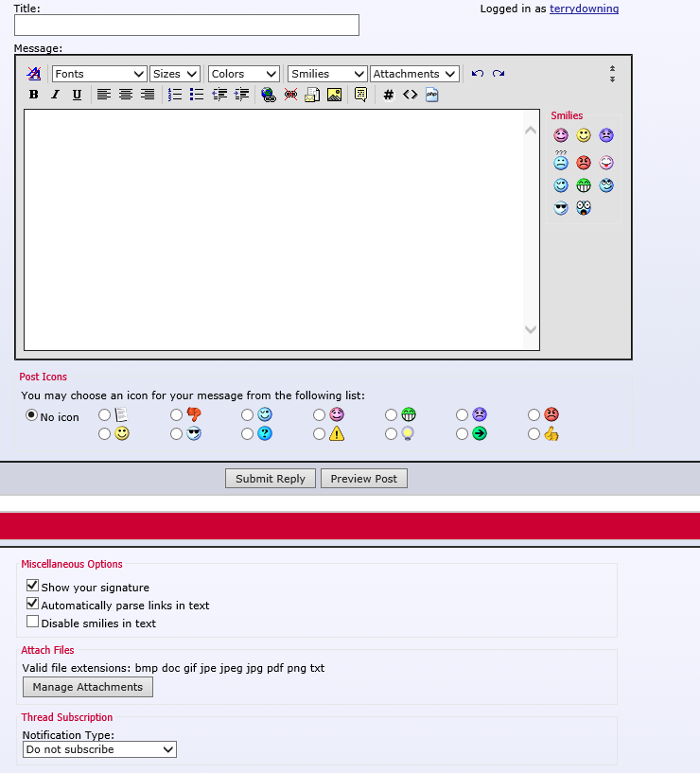
Task: Open the Notification Type dropdown
Action: [99, 749]
